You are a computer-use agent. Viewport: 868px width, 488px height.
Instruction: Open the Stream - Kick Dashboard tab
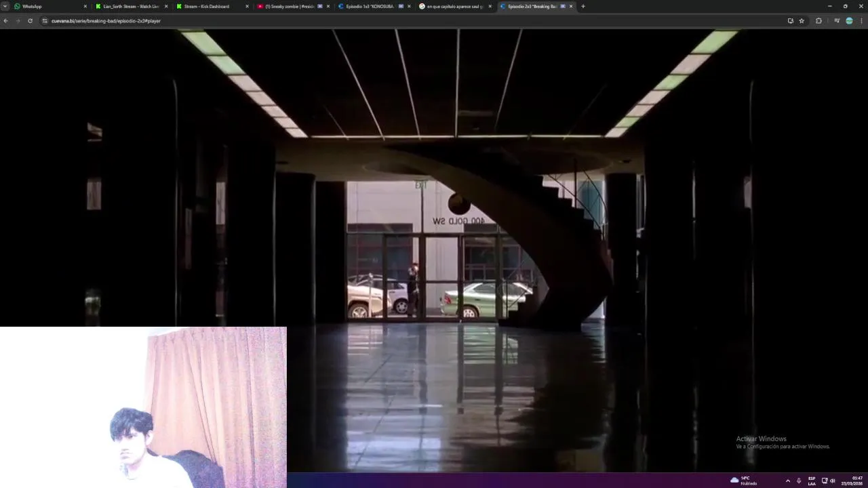(x=212, y=6)
